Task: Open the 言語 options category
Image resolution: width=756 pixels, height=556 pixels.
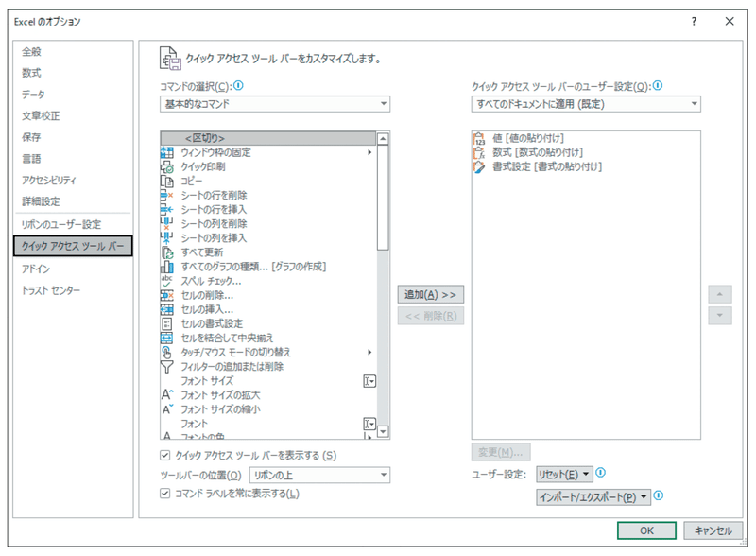Action: (x=31, y=159)
